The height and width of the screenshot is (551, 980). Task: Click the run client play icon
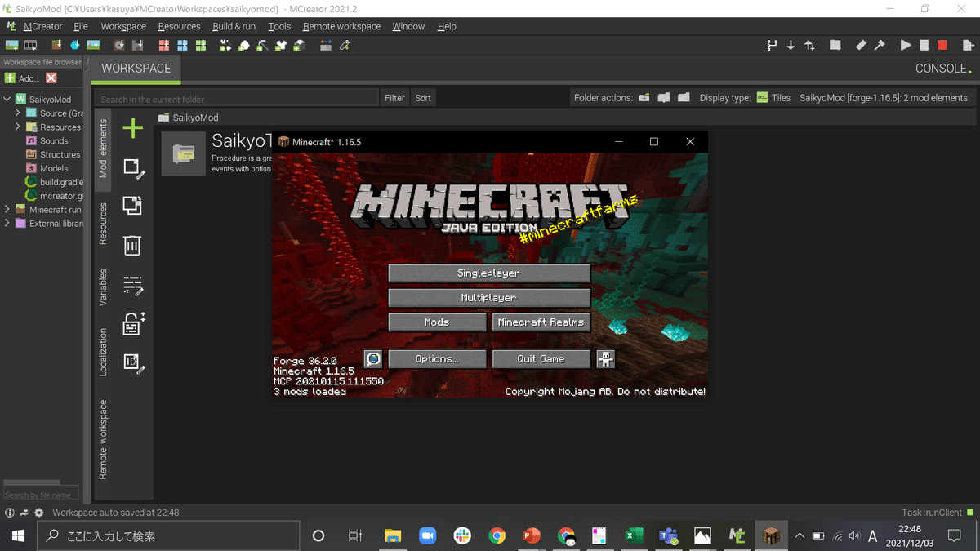point(904,45)
